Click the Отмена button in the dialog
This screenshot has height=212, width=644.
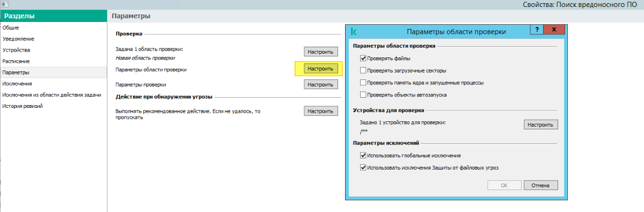541,185
